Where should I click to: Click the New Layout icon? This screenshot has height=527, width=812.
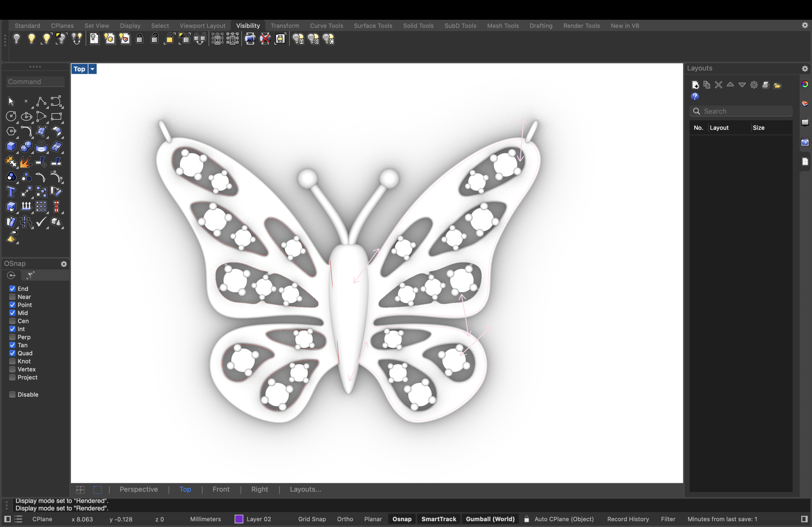tap(695, 85)
